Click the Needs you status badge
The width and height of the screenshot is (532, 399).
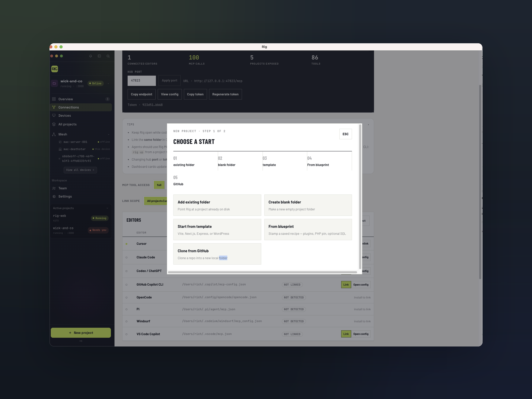98,230
